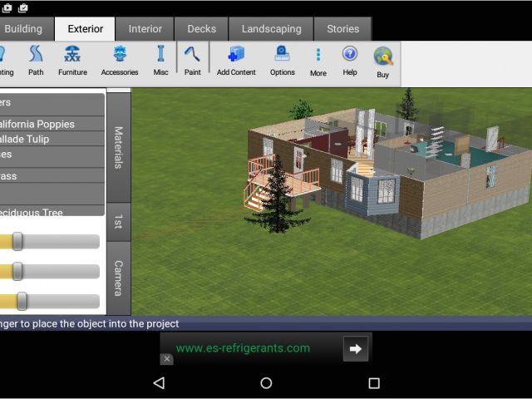Open the Help icon
The width and height of the screenshot is (532, 399).
(350, 60)
